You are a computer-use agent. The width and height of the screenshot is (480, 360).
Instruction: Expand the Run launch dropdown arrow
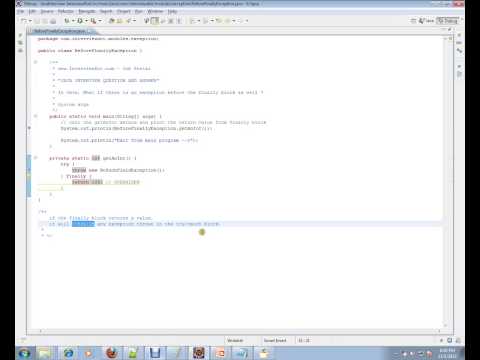click(x=86, y=21)
